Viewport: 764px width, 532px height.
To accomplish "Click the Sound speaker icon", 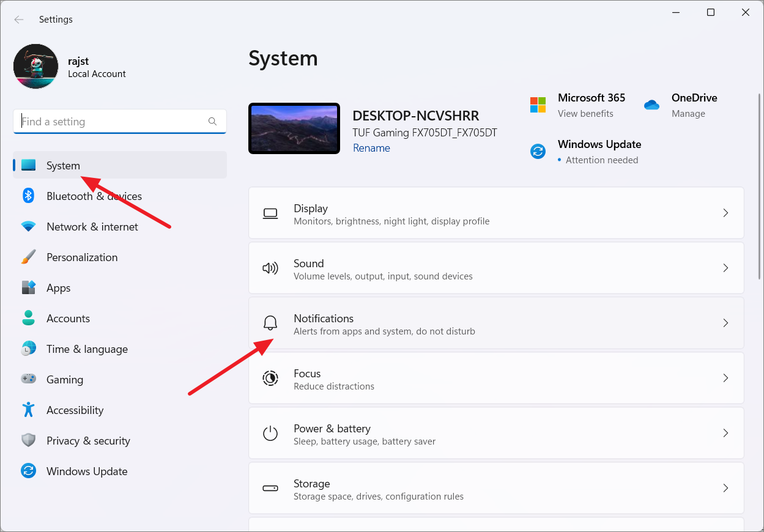I will (270, 268).
